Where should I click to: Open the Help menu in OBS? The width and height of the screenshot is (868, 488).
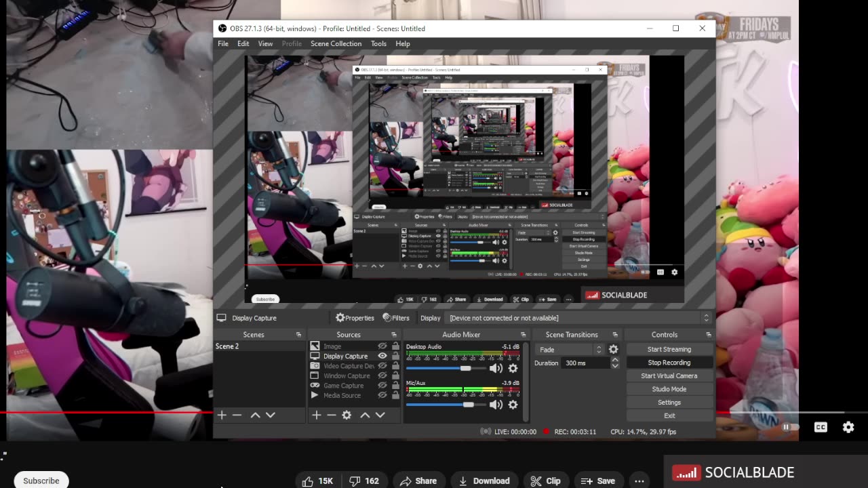(403, 43)
